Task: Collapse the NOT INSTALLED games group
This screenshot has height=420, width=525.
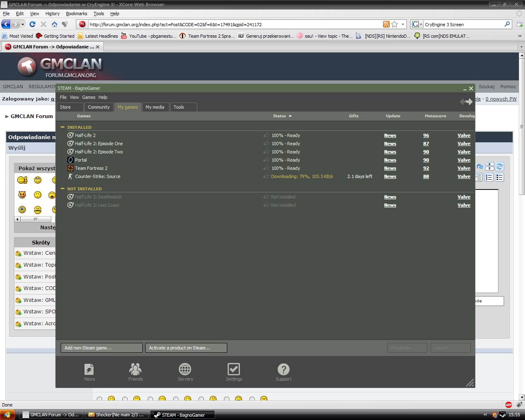Action: tap(63, 189)
